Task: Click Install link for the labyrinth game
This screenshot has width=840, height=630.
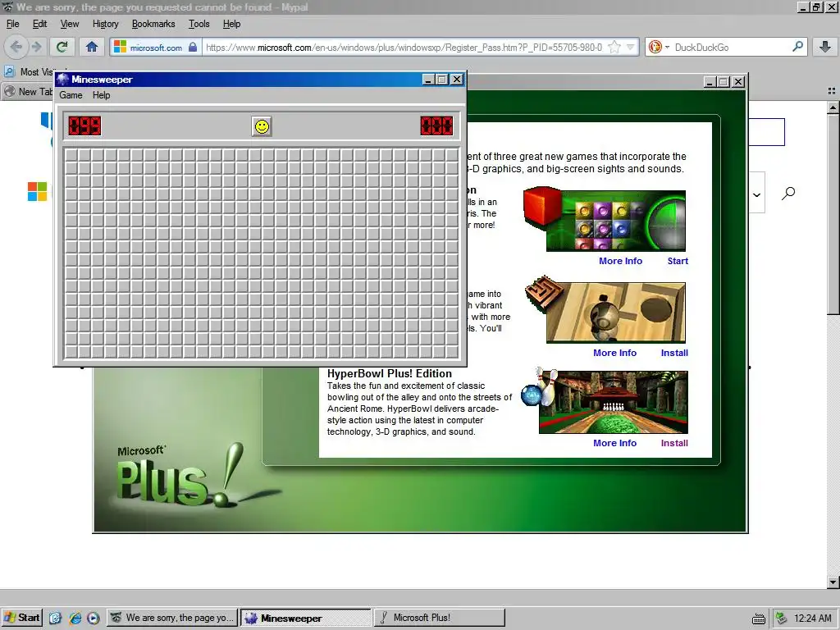Action: click(674, 353)
